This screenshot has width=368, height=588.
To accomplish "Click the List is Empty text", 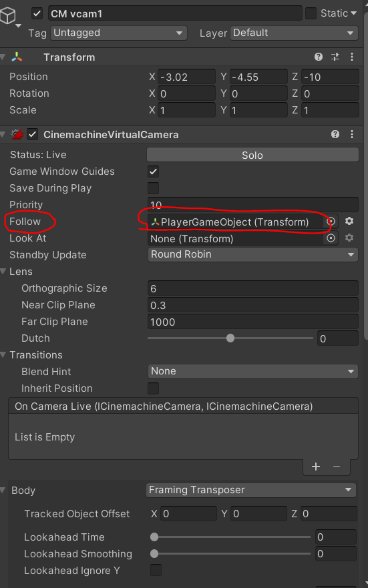I will tap(45, 437).
